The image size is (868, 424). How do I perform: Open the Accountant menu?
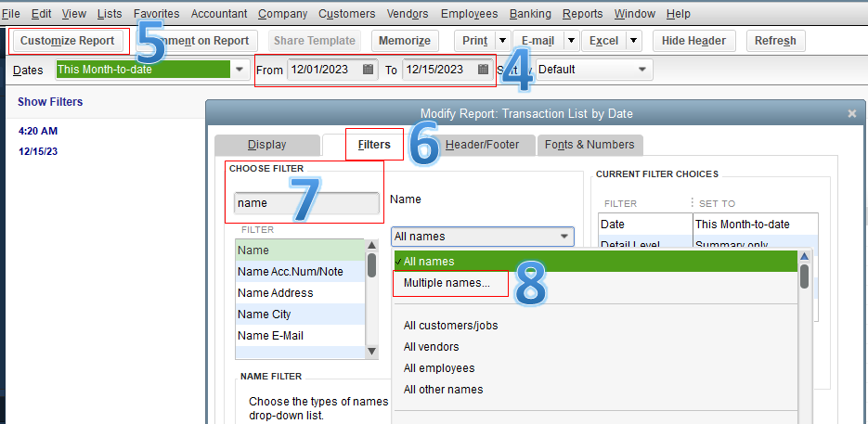pos(219,13)
